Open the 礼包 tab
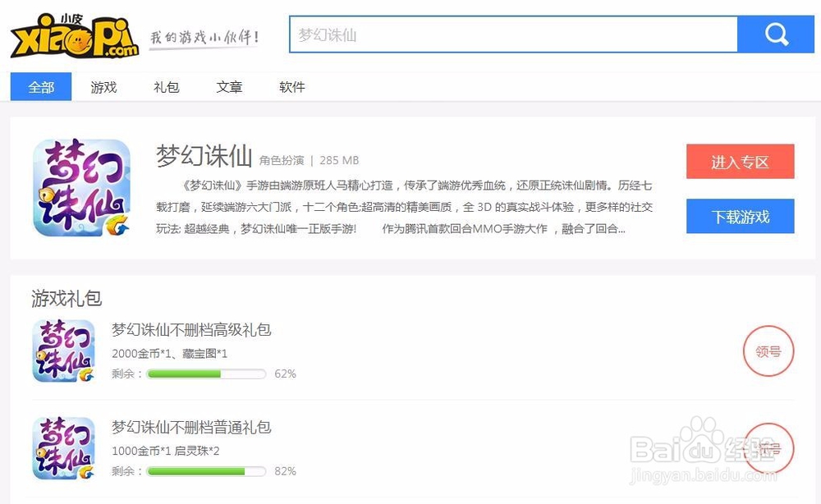 click(166, 86)
